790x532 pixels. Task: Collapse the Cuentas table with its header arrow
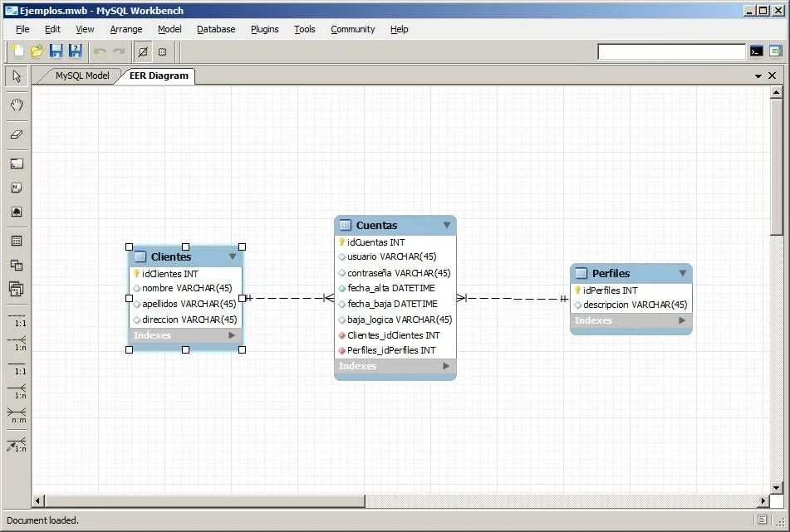[x=447, y=225]
